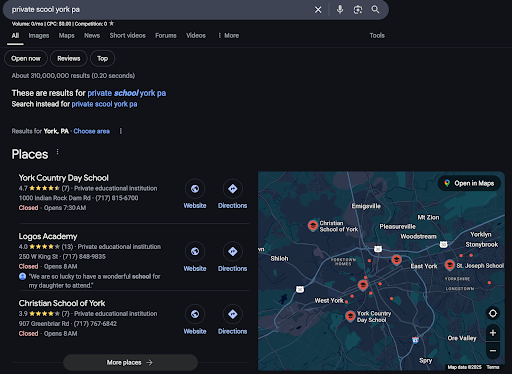Image resolution: width=512 pixels, height=374 pixels.
Task: Switch to the Short videos tab
Action: click(x=128, y=35)
